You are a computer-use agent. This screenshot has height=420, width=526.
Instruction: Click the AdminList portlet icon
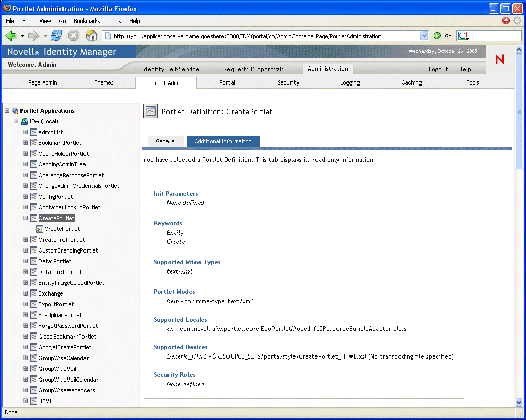33,132
